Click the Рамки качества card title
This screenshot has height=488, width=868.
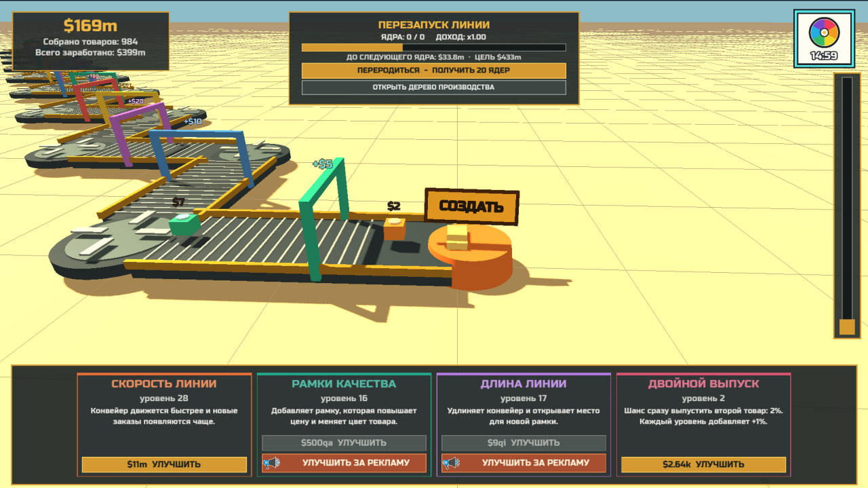[x=344, y=383]
